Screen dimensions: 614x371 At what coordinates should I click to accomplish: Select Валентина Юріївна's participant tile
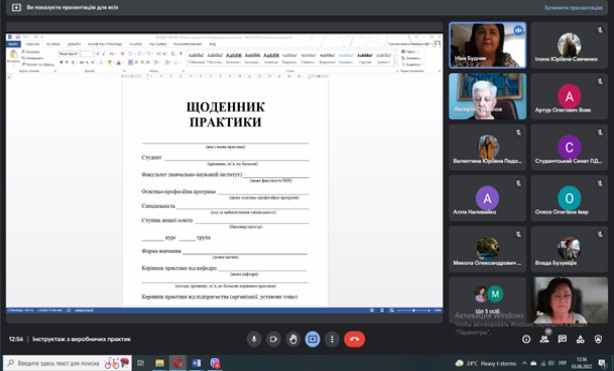click(x=488, y=147)
